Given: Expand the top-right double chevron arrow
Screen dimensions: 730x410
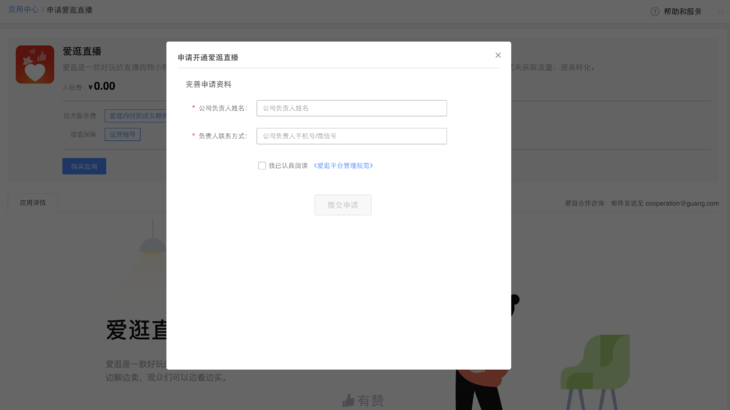Looking at the screenshot, I should [720, 12].
